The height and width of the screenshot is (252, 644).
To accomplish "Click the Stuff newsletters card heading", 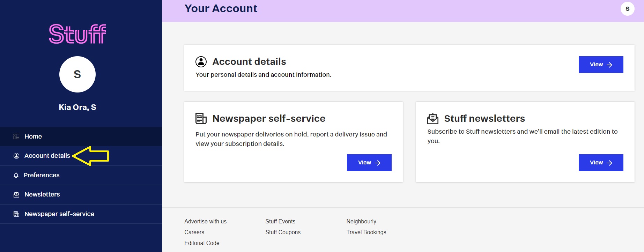I will tap(484, 119).
